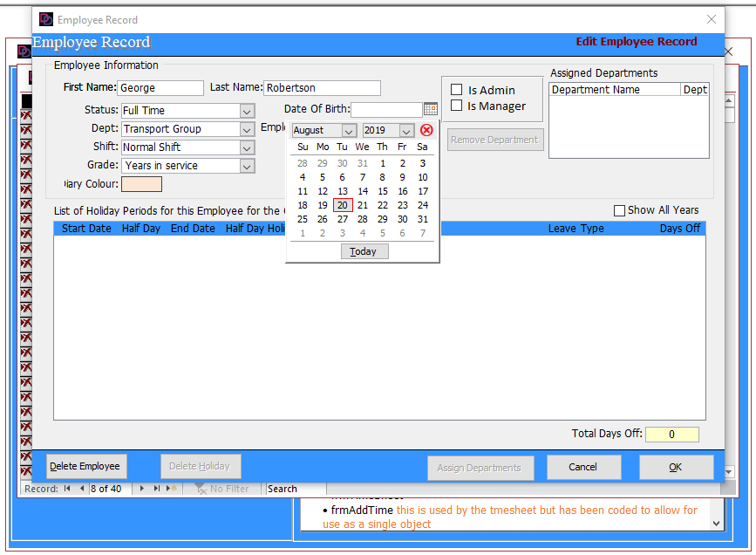Click scroll-up arrow in background window
This screenshot has width=756, height=555.
tap(729, 100)
